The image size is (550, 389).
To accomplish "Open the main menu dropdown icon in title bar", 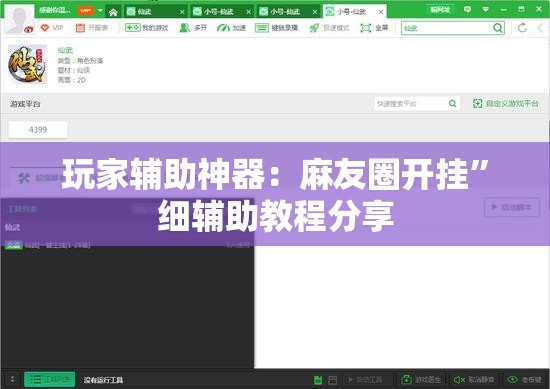I will (x=485, y=9).
